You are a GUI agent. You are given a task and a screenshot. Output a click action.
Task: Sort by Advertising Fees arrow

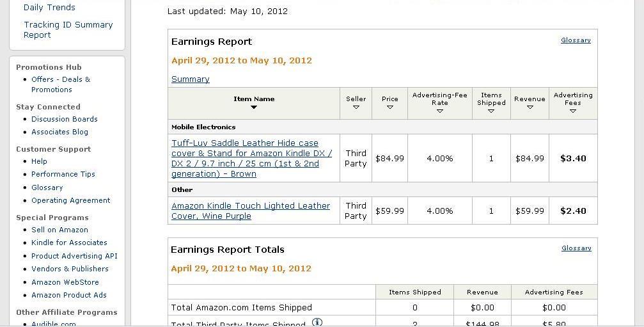(573, 111)
